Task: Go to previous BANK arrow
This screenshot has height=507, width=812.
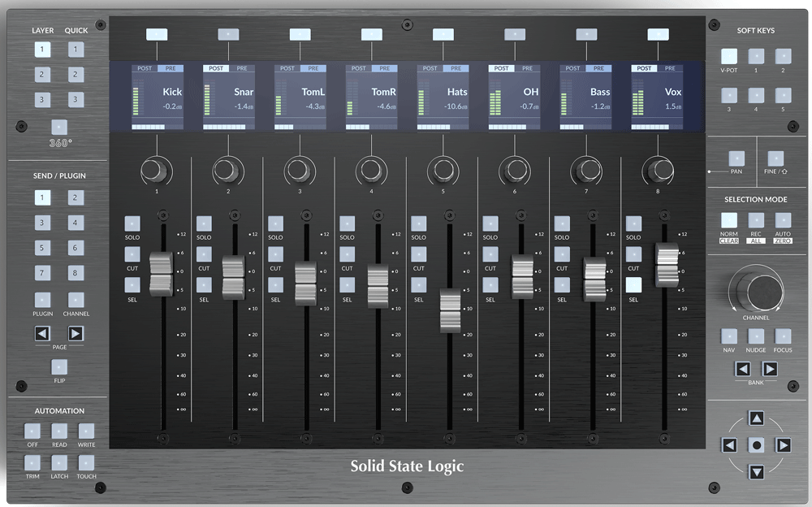Action: pyautogui.click(x=743, y=369)
